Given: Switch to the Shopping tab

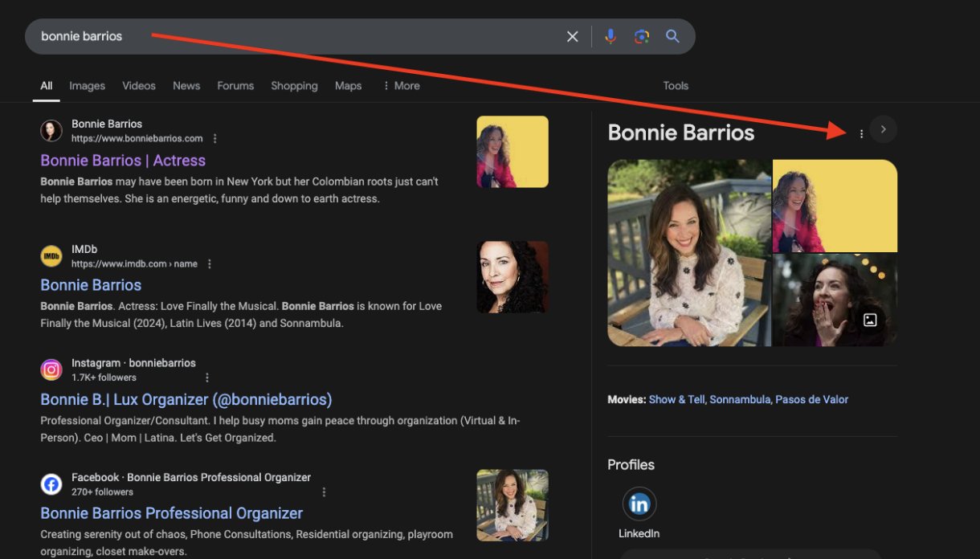Looking at the screenshot, I should [294, 86].
